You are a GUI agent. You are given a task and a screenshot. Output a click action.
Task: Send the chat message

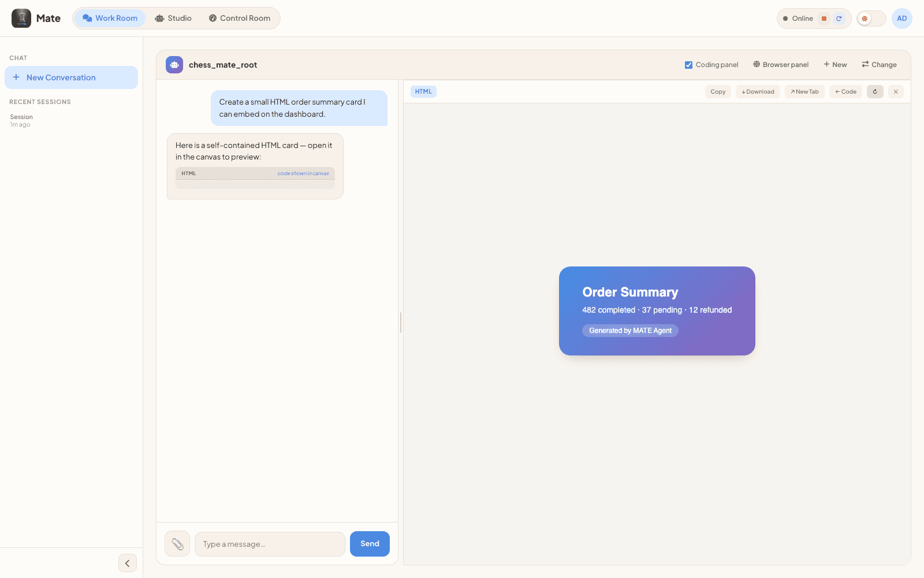pyautogui.click(x=370, y=544)
